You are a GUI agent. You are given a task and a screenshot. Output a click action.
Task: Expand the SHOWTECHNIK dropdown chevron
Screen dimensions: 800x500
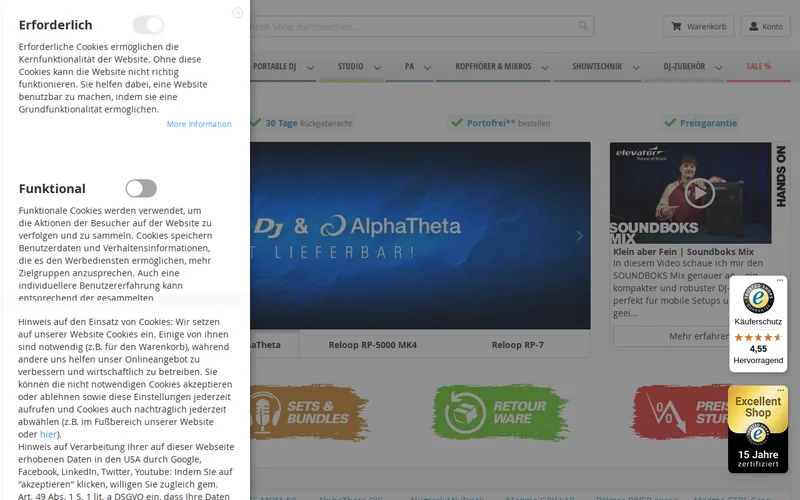(x=636, y=67)
